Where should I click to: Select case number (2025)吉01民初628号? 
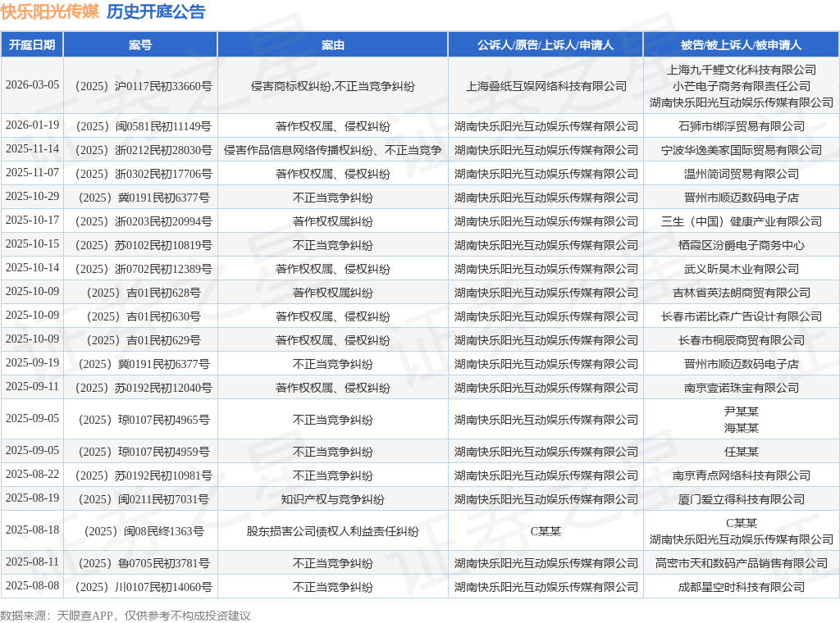click(141, 293)
